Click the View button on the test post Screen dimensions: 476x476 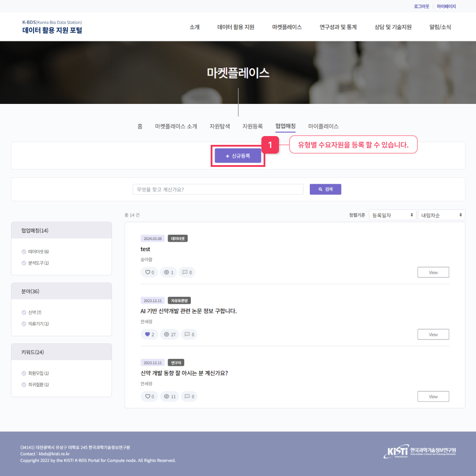pos(433,272)
